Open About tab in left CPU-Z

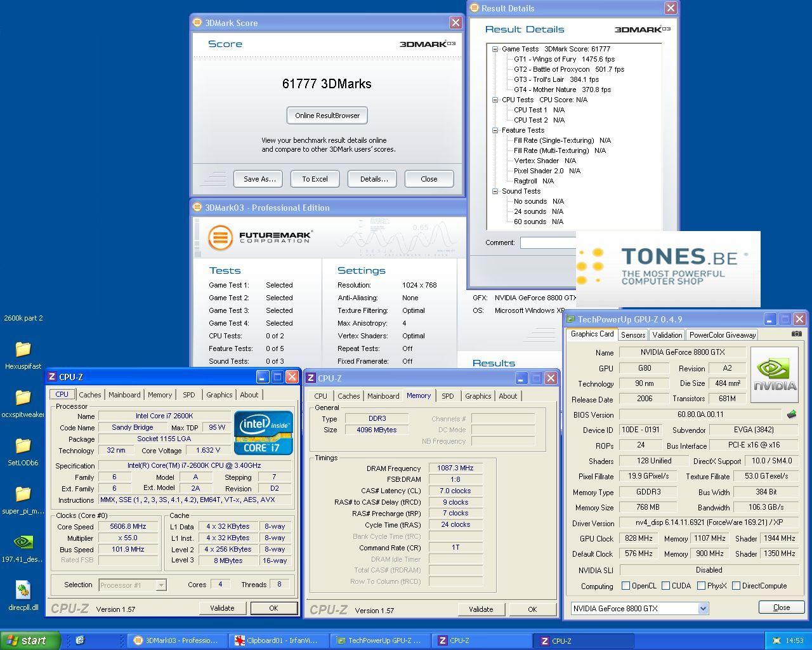point(249,395)
